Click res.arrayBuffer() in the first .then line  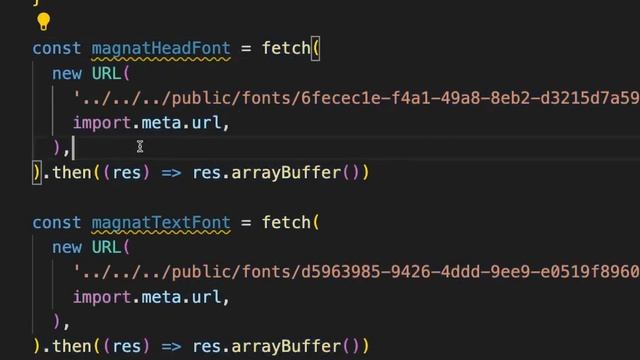(276, 173)
